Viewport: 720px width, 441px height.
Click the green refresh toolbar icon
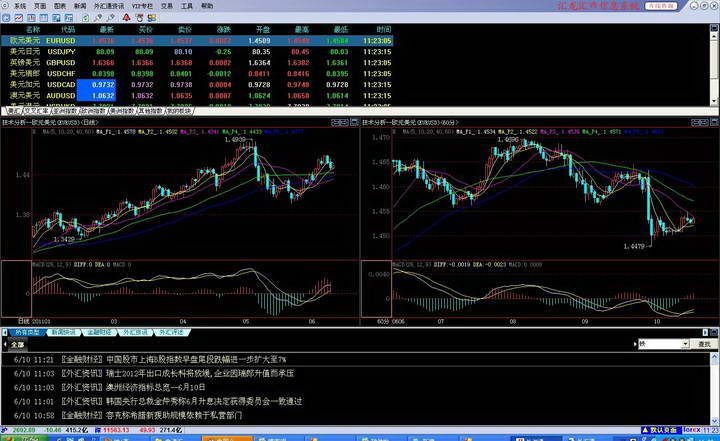click(85, 18)
